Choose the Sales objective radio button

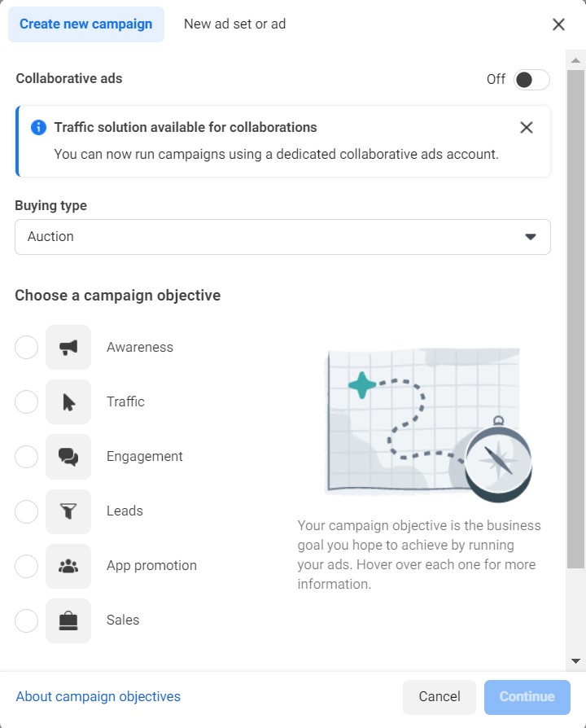27,621
